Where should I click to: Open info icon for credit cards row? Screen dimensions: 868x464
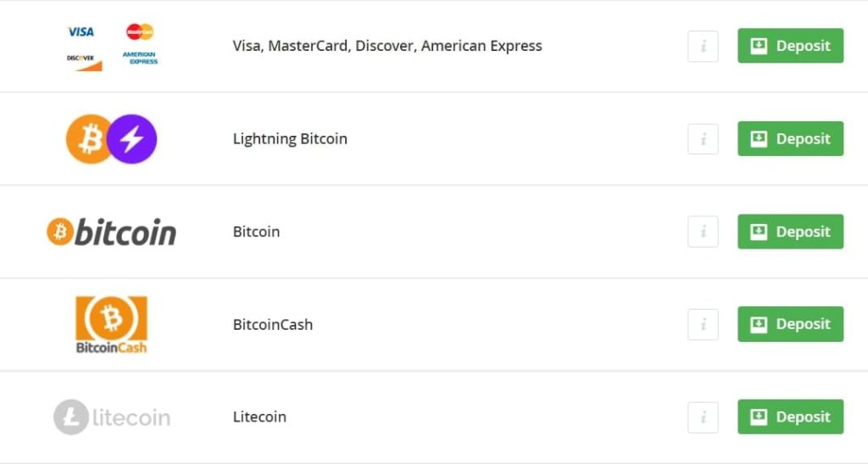[703, 46]
